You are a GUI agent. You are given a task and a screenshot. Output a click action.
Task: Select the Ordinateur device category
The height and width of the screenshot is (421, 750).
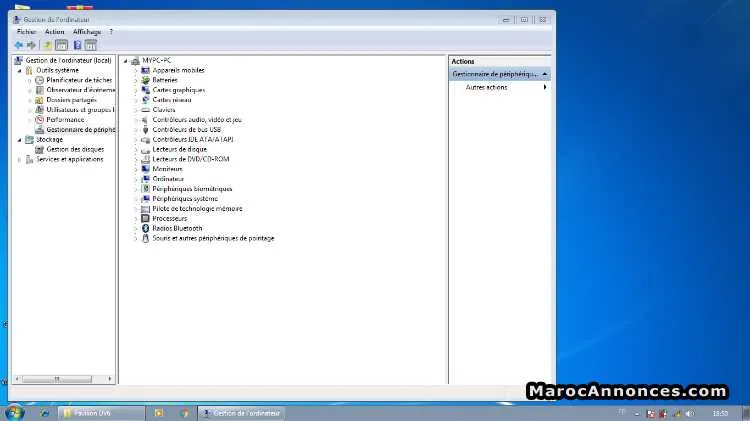coord(168,179)
